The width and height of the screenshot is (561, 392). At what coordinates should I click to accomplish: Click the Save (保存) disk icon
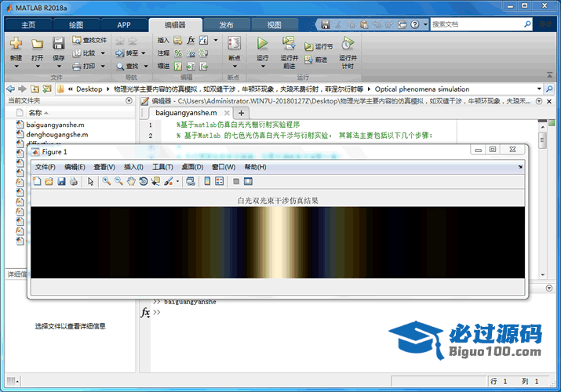(x=58, y=43)
